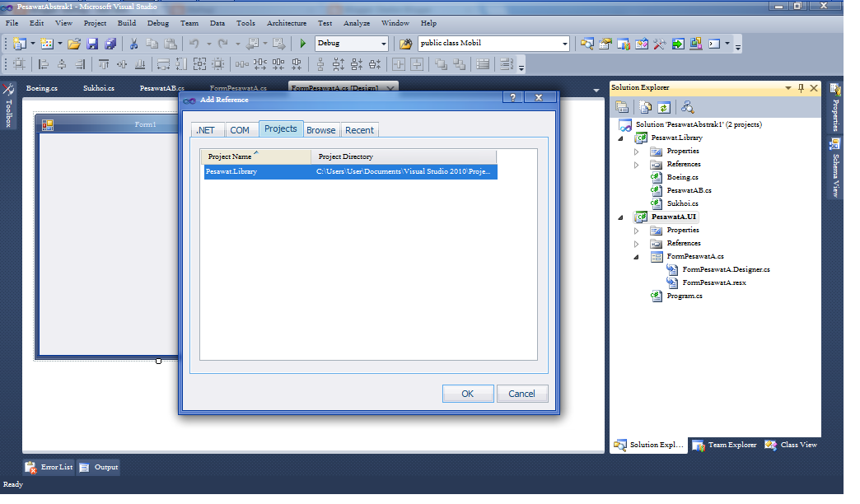
Task: Select the Sukhoi.cs document tab
Action: click(x=99, y=88)
